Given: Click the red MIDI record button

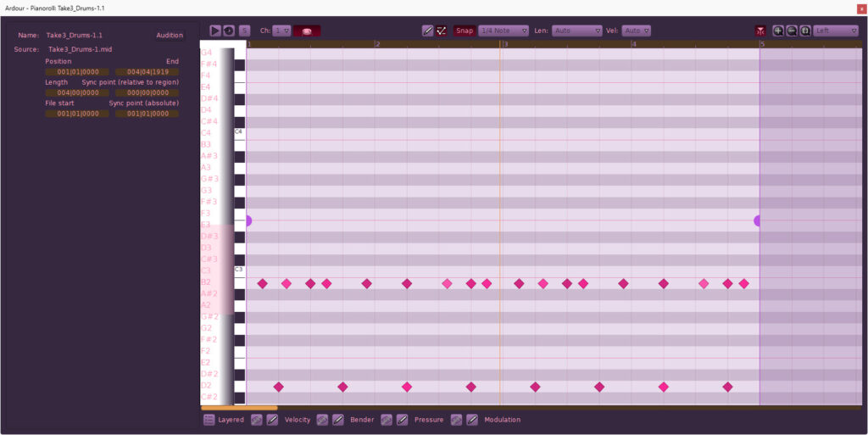Looking at the screenshot, I should coord(307,31).
